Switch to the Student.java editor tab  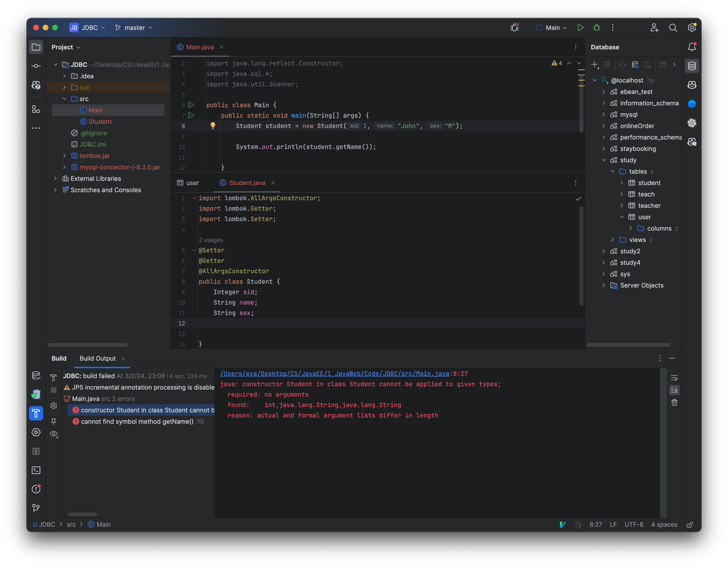247,183
